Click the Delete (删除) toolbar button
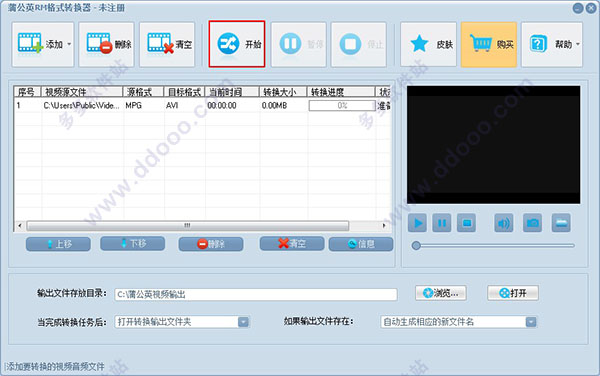Image resolution: width=600 pixels, height=376 pixels. 106,44
